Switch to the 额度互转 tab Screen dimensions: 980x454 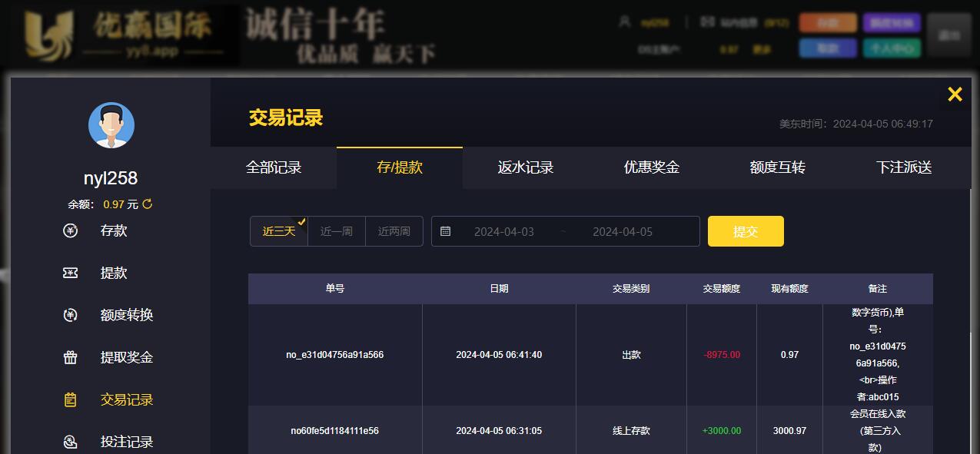[778, 167]
